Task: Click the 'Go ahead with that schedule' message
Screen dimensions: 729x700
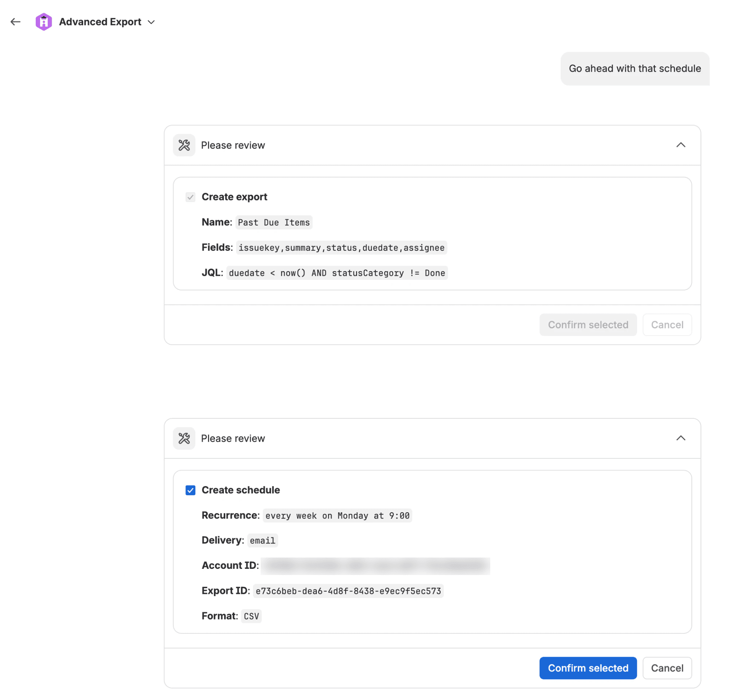Action: [x=635, y=69]
